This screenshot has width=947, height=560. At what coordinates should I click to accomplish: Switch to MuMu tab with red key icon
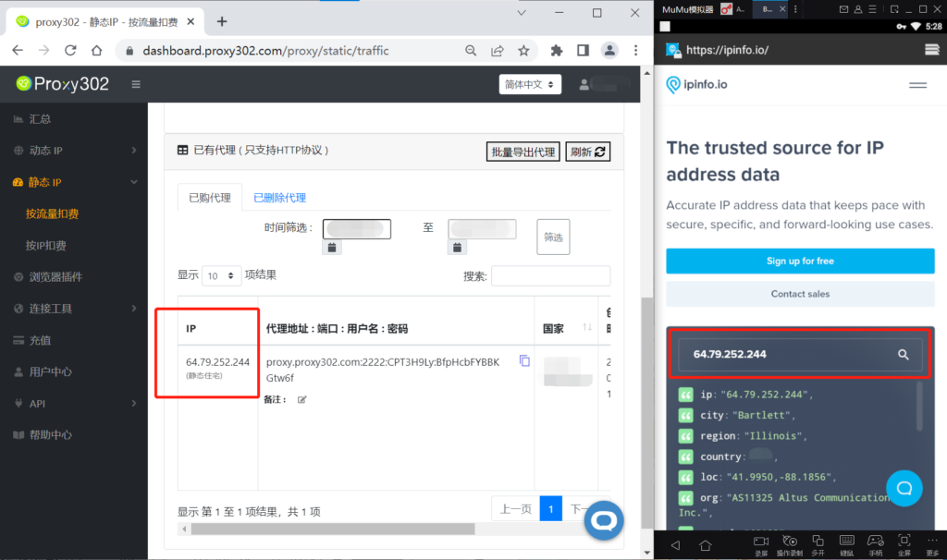[733, 9]
